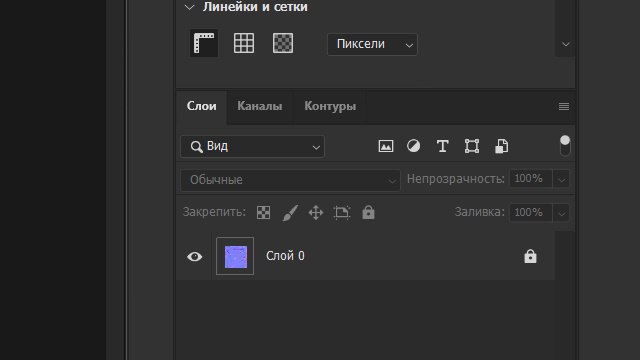Prevent artboard auto-nesting lock icon

342,212
